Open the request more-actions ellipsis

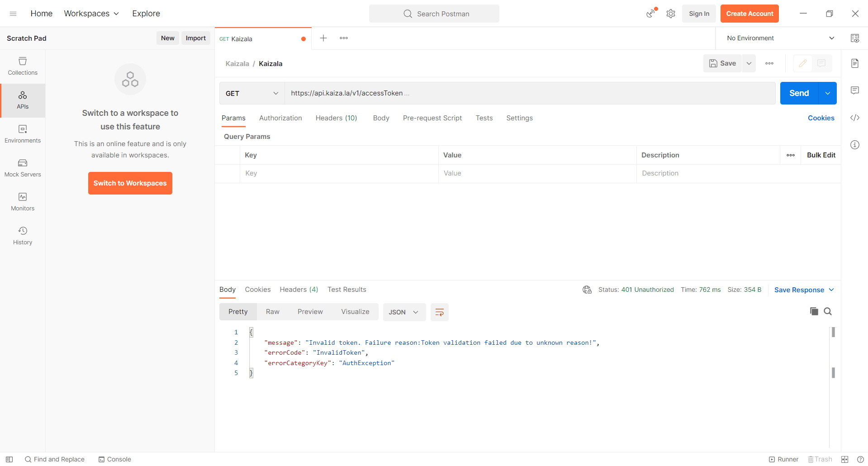[769, 63]
